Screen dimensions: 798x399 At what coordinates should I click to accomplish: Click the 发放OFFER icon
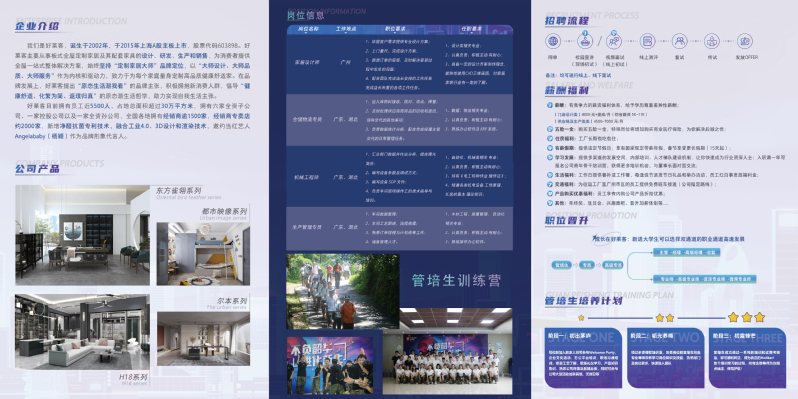(745, 41)
